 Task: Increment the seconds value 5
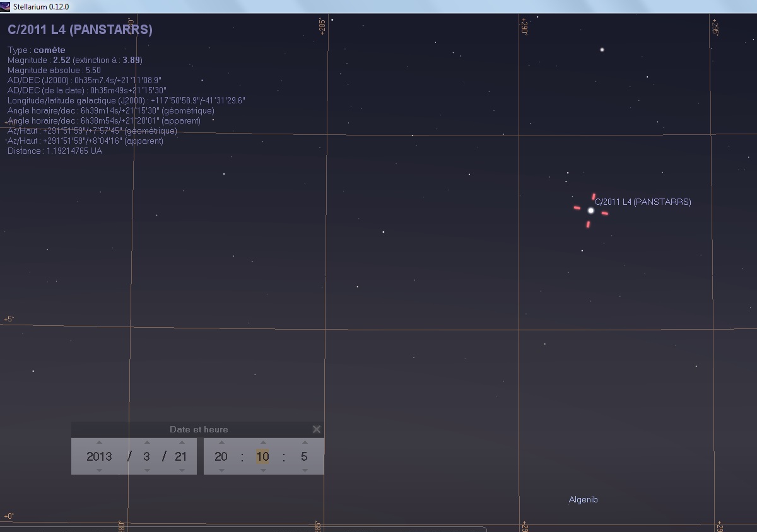coord(303,442)
